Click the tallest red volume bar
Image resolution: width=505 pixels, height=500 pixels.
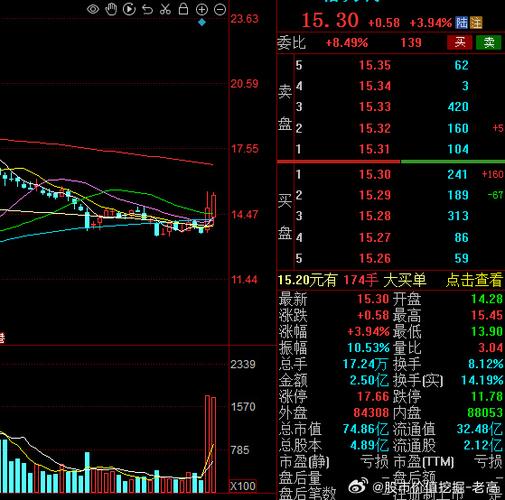(207, 444)
